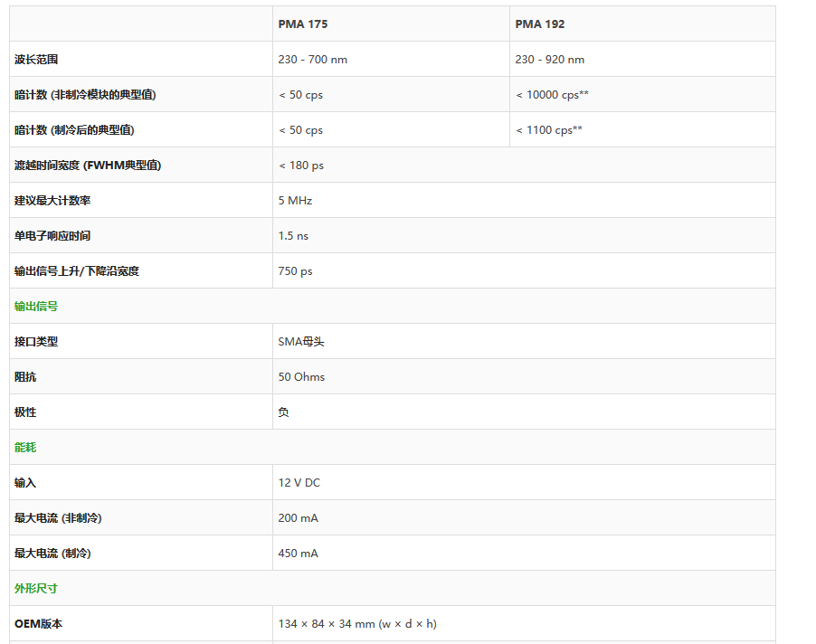The height and width of the screenshot is (644, 816).
Task: Click the green 外形尺寸 section heading
Action: [x=36, y=589]
